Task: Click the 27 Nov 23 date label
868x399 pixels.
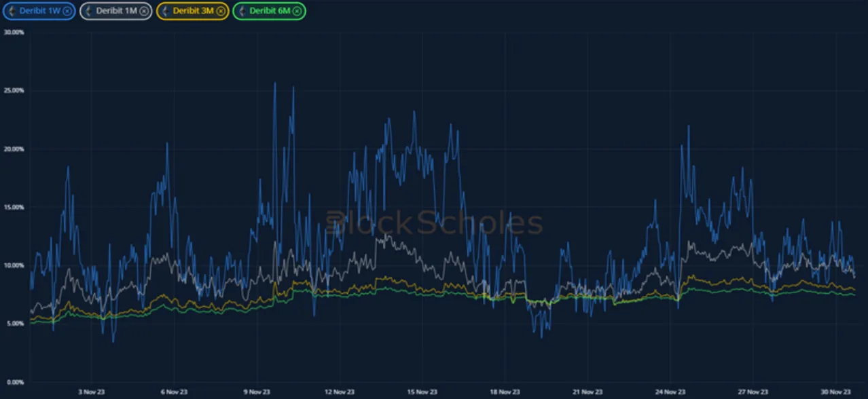Action: pyautogui.click(x=753, y=392)
